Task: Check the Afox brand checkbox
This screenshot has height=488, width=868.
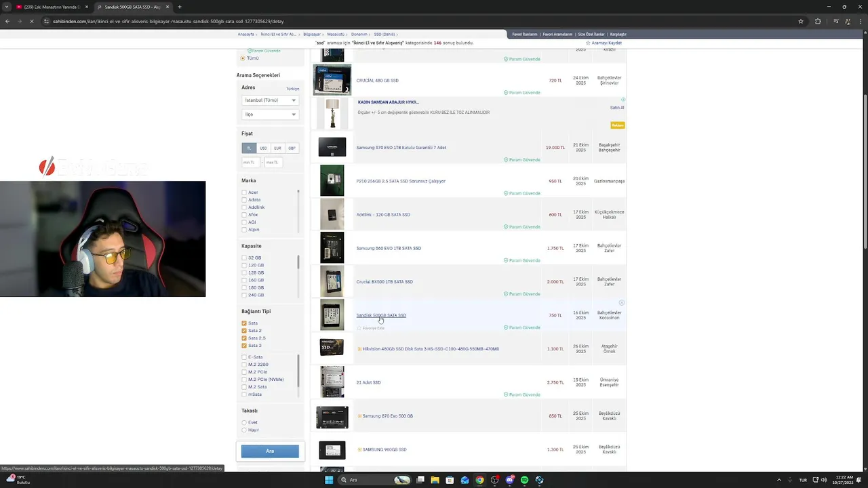Action: pyautogui.click(x=244, y=215)
